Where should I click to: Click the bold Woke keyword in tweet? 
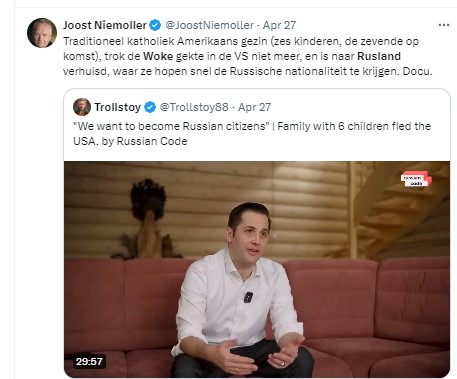pos(158,56)
